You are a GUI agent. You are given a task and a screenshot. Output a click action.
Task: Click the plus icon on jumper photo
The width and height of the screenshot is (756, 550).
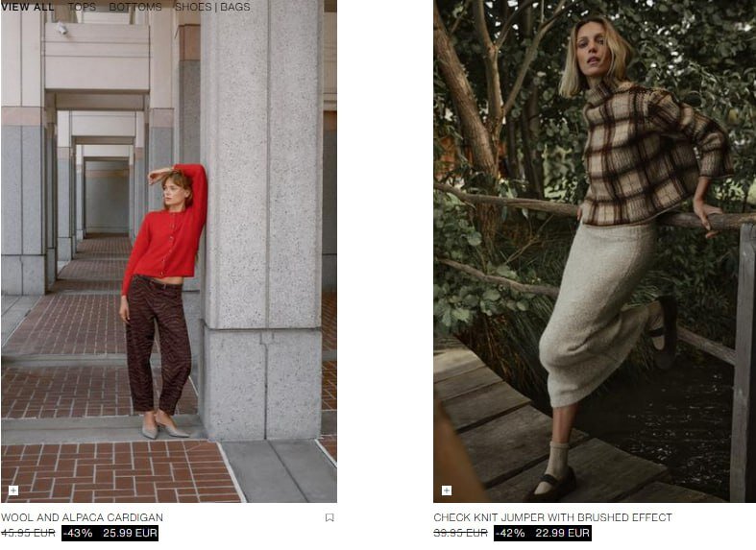tap(447, 490)
